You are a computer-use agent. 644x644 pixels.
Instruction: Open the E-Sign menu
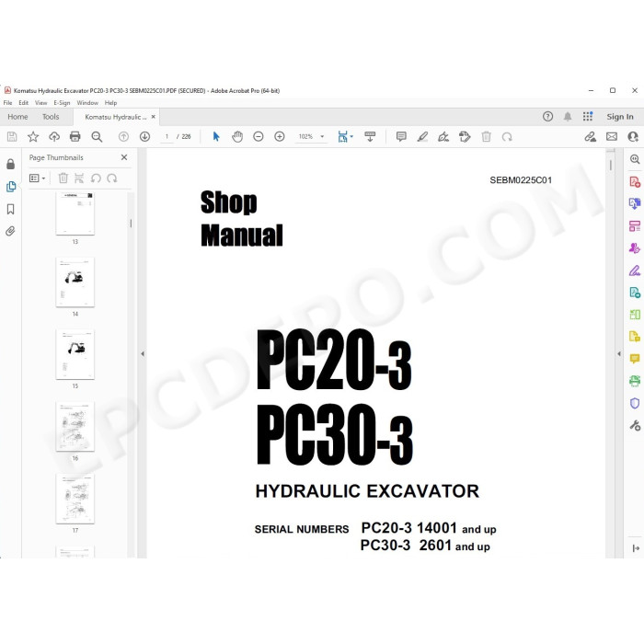62,103
